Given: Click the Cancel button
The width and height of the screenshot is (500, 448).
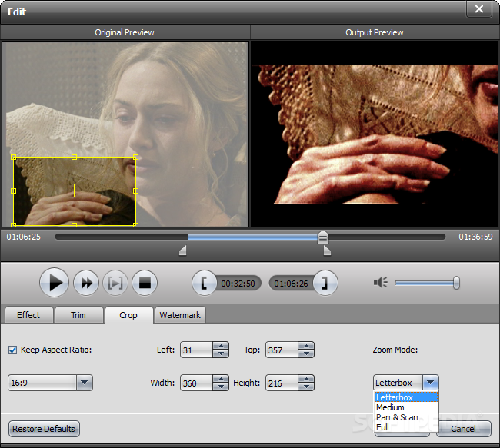Looking at the screenshot, I should click(464, 429).
